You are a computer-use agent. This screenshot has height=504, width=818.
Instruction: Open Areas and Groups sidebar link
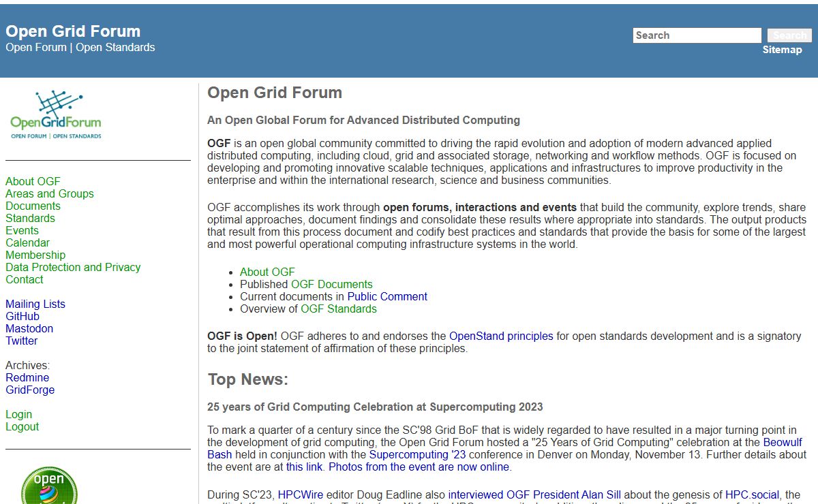[x=50, y=193]
